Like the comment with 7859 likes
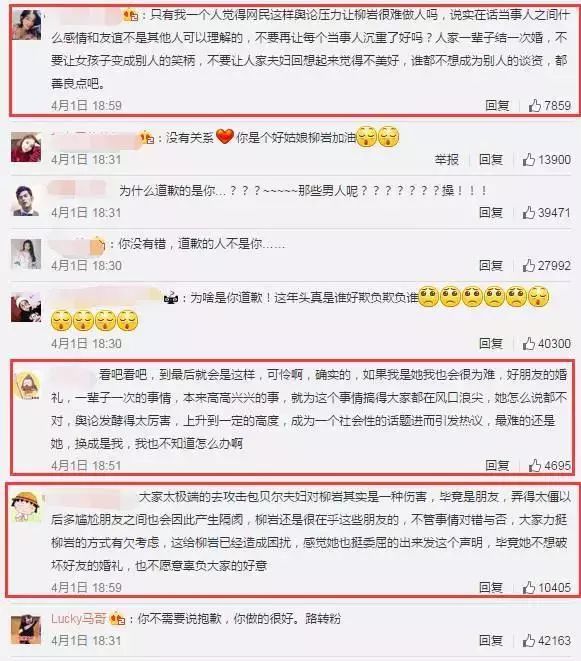The height and width of the screenshot is (661, 581). (535, 105)
